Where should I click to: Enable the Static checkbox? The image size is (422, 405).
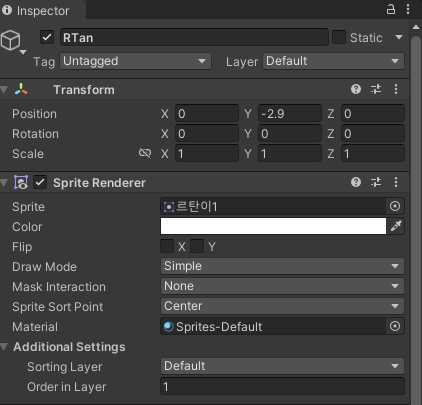(x=339, y=37)
